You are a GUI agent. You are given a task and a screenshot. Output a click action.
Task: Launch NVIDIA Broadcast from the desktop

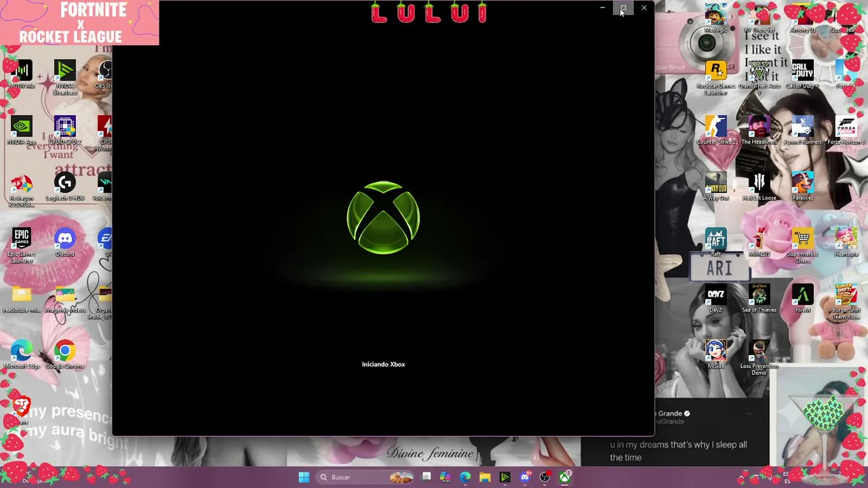pyautogui.click(x=65, y=78)
